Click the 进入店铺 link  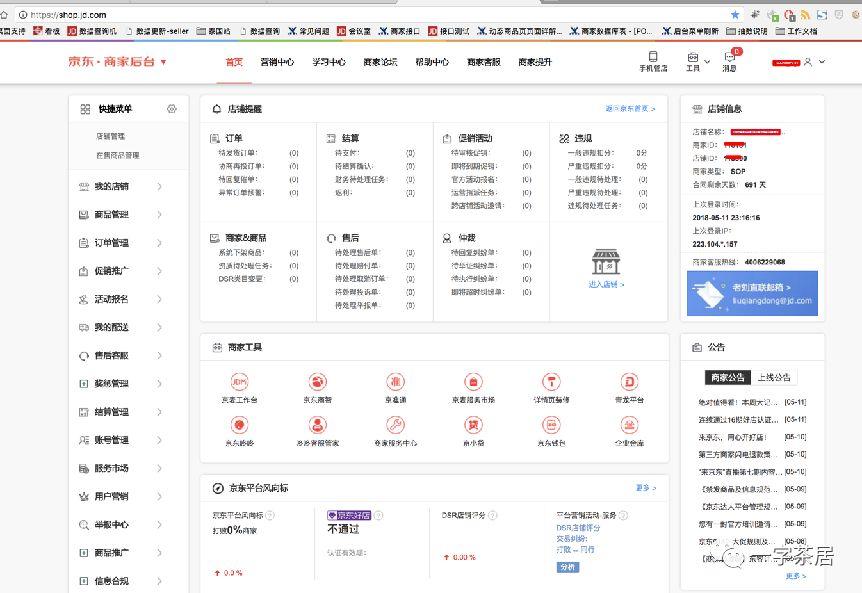click(x=606, y=284)
